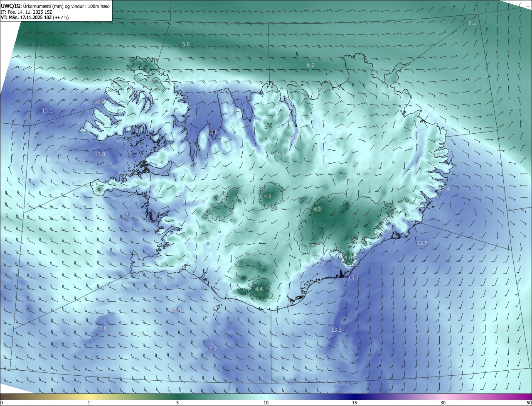This screenshot has width=532, height=406.
Task: Select the '13.3' value label in the sea
Action: (336, 330)
